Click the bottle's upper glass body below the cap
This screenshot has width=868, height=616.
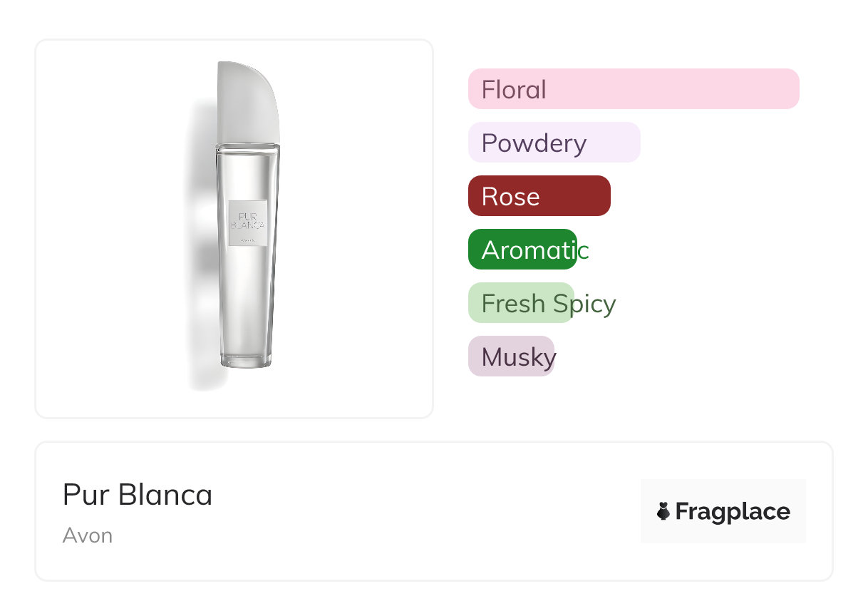[x=247, y=171]
